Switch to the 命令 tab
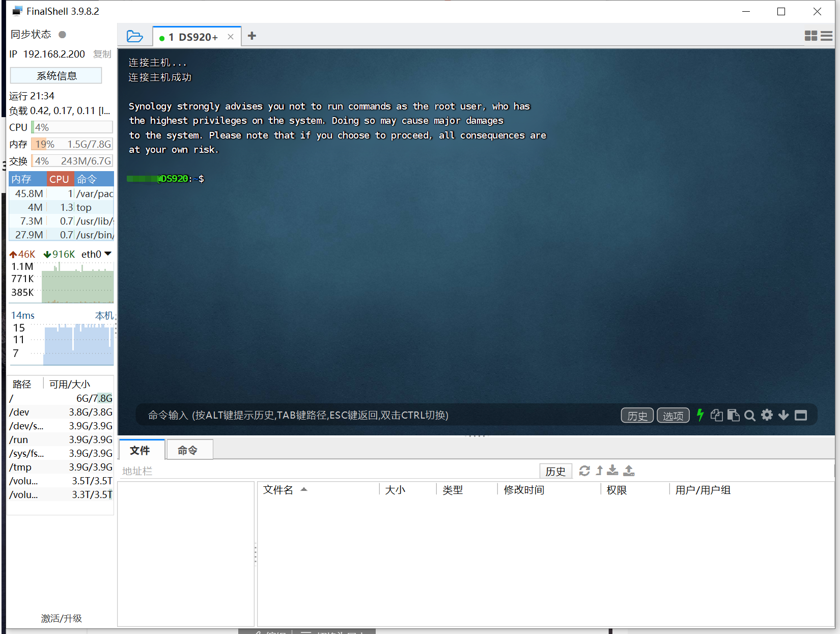Viewport: 840px width, 634px height. (189, 450)
